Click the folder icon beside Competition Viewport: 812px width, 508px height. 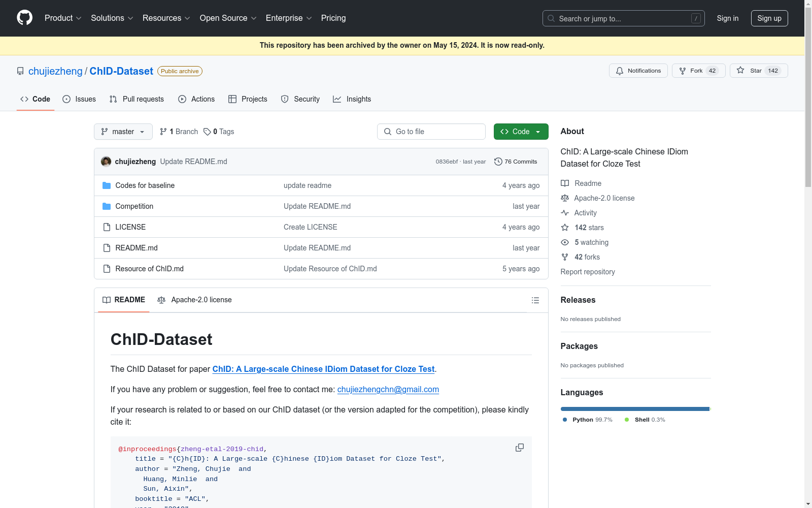[107, 206]
